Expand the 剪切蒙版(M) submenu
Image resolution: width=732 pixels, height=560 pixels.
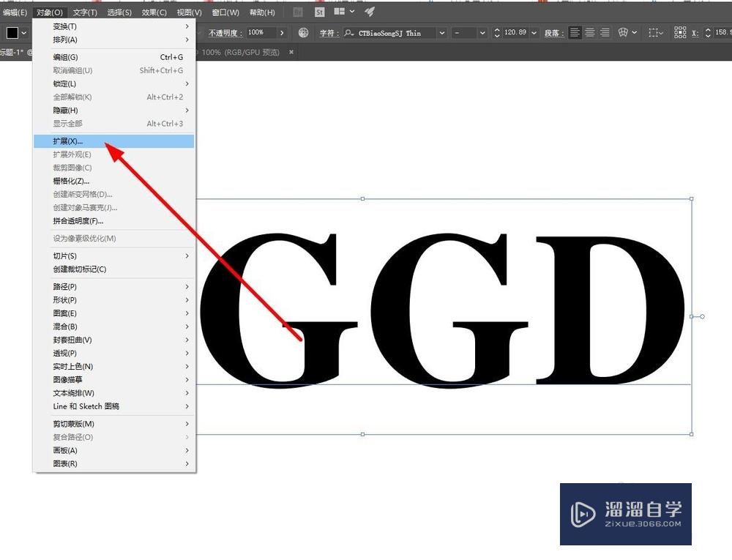[x=114, y=424]
